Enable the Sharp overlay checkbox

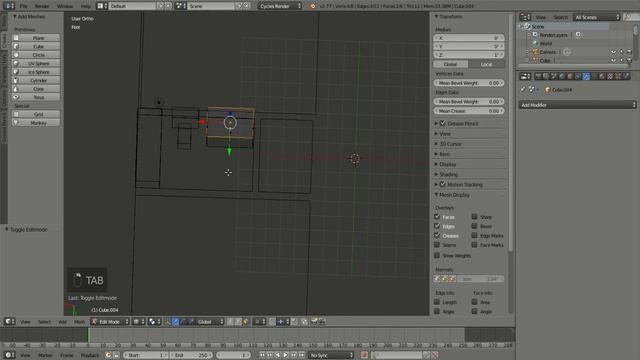(x=474, y=217)
